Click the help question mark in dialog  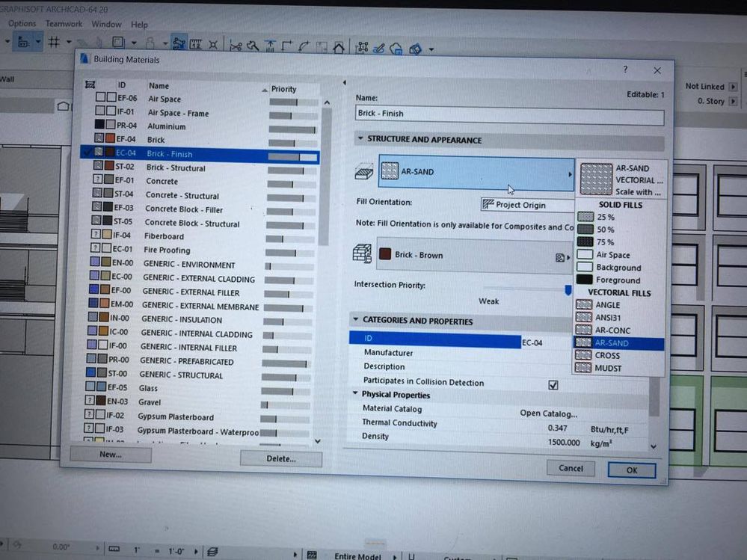pyautogui.click(x=625, y=70)
